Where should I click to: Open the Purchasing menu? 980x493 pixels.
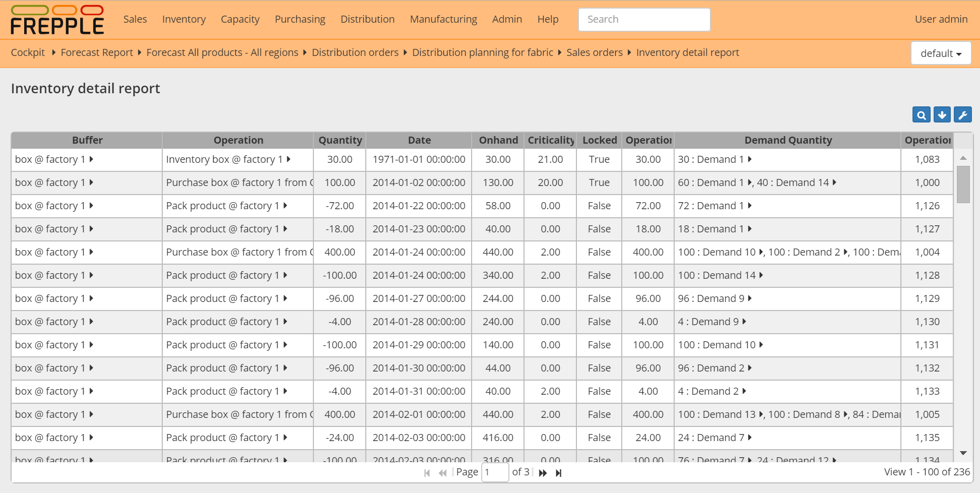click(300, 19)
